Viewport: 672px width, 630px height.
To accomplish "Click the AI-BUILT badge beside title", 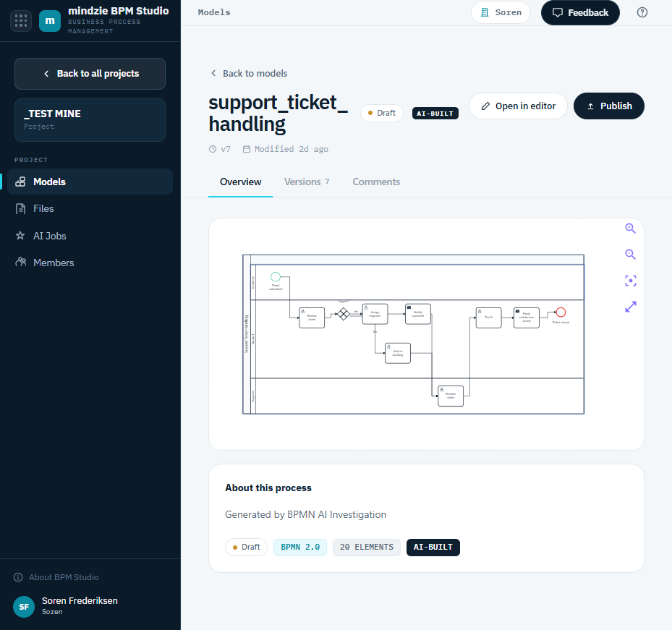I will [435, 113].
